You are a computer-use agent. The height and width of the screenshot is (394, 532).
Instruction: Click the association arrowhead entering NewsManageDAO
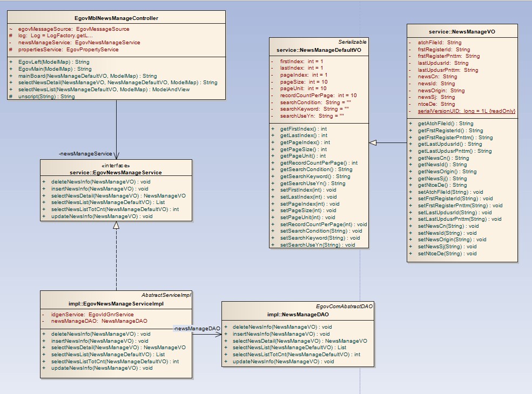[219, 334]
